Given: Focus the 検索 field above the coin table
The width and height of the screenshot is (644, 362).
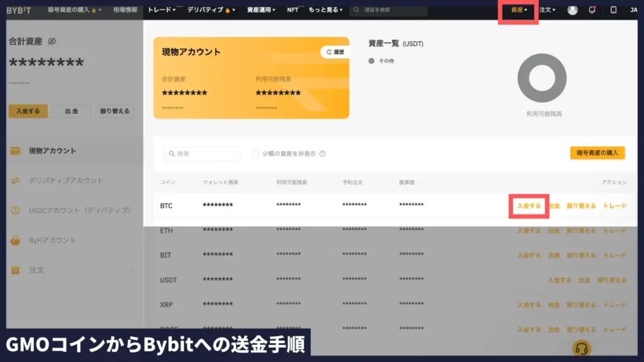Looking at the screenshot, I should pyautogui.click(x=202, y=153).
